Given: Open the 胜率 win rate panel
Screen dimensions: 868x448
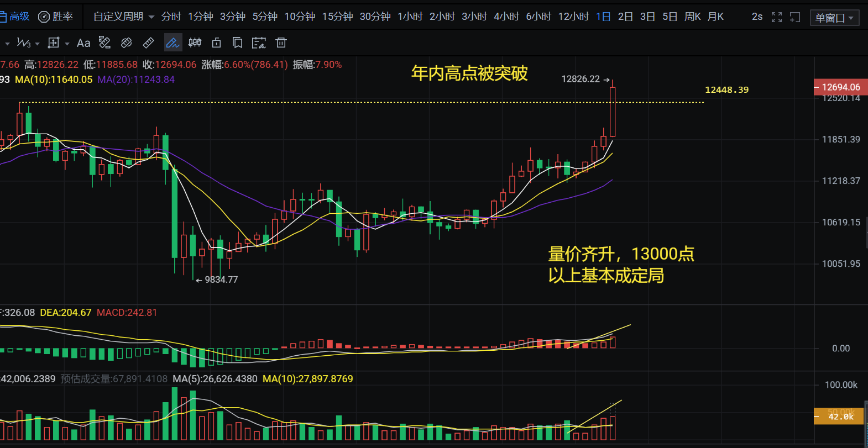Looking at the screenshot, I should coord(55,17).
